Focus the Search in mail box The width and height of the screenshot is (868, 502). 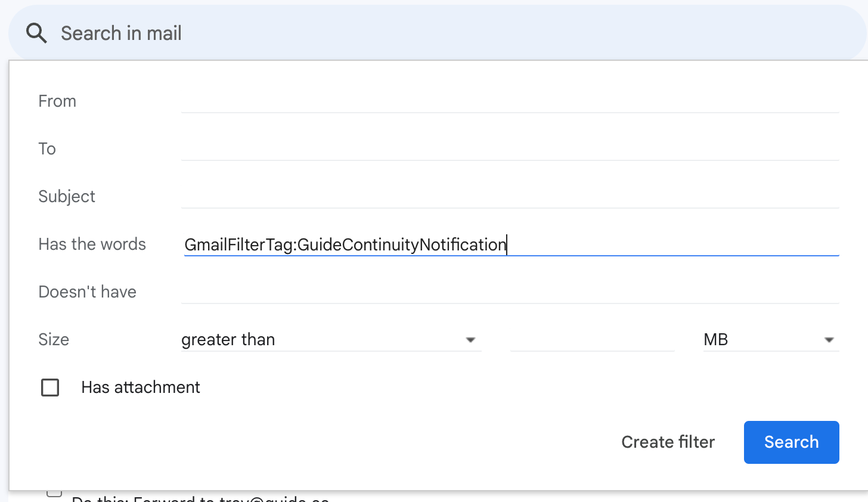coord(438,33)
